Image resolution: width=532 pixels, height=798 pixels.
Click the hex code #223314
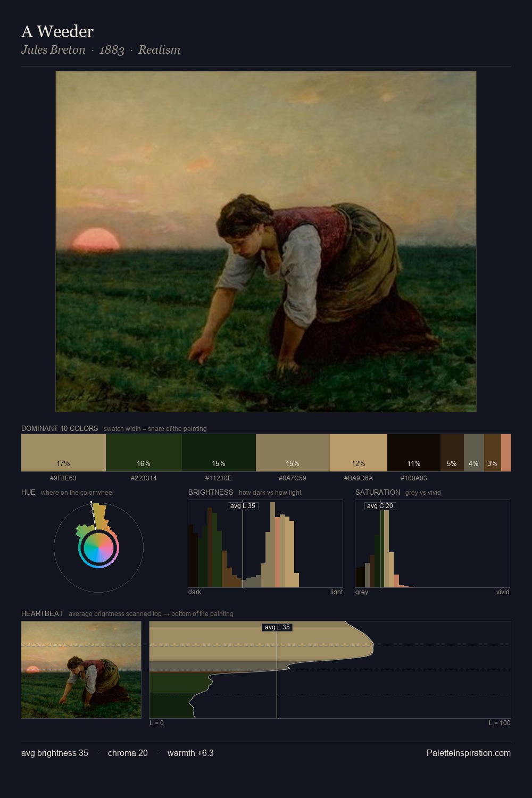pos(144,478)
